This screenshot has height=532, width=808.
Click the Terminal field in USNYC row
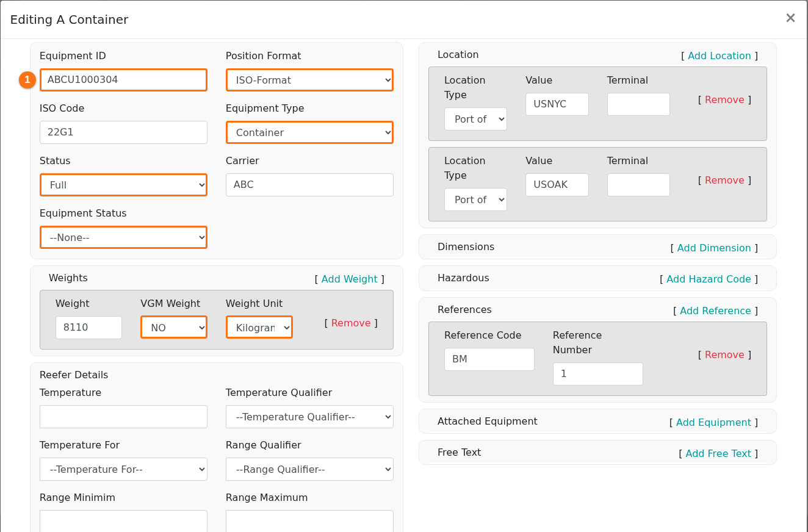[x=638, y=104]
